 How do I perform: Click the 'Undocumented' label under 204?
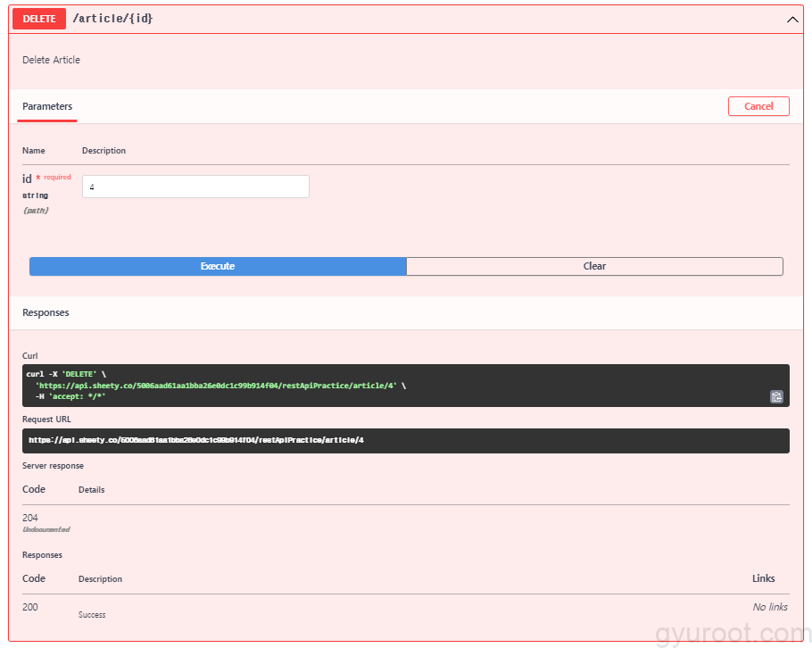point(46,530)
